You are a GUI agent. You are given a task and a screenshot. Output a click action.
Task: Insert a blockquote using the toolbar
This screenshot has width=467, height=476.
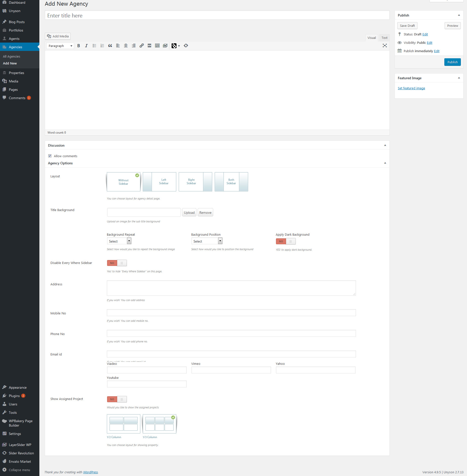pyautogui.click(x=110, y=46)
